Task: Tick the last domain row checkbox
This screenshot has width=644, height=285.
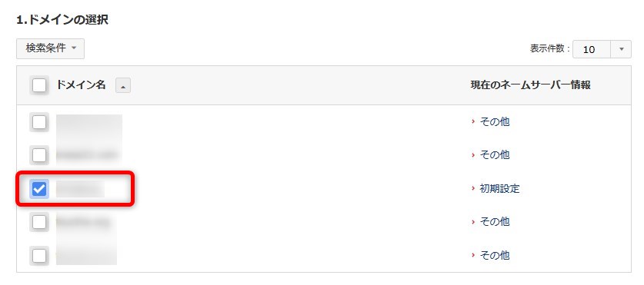Action: click(x=39, y=256)
